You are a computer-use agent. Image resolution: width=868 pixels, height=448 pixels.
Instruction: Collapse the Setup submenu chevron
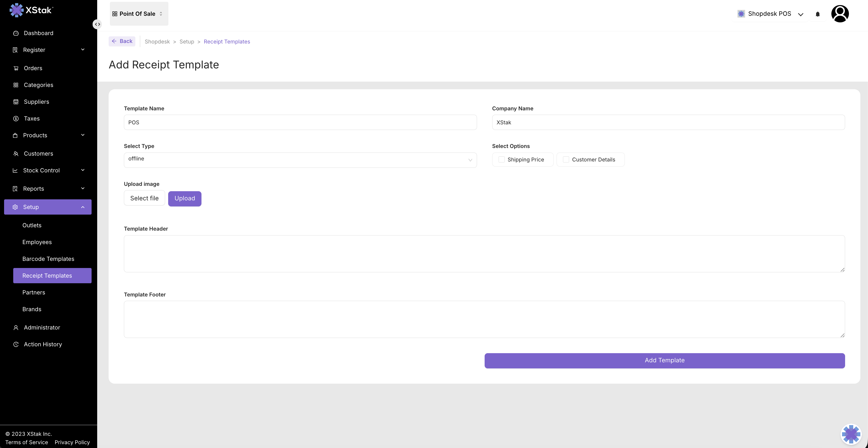pyautogui.click(x=83, y=207)
